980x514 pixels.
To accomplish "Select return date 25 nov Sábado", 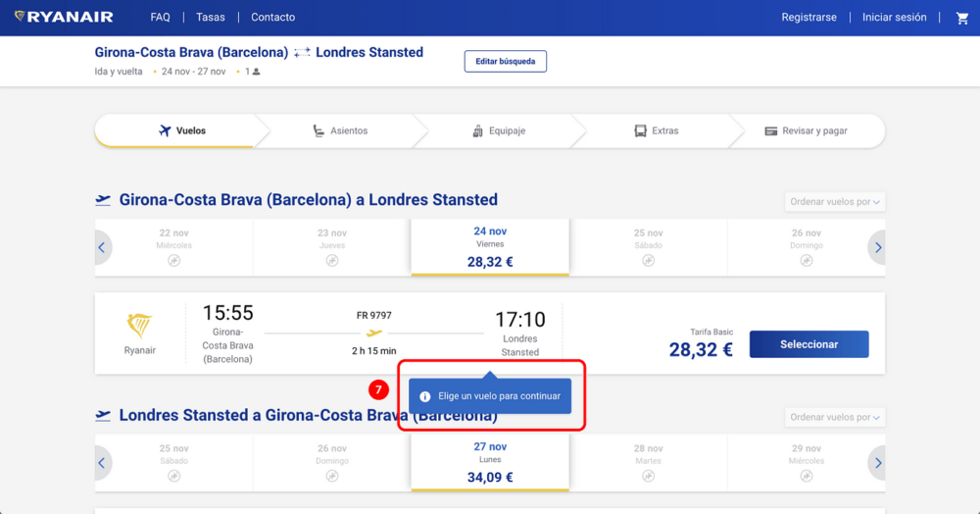I will [x=173, y=463].
